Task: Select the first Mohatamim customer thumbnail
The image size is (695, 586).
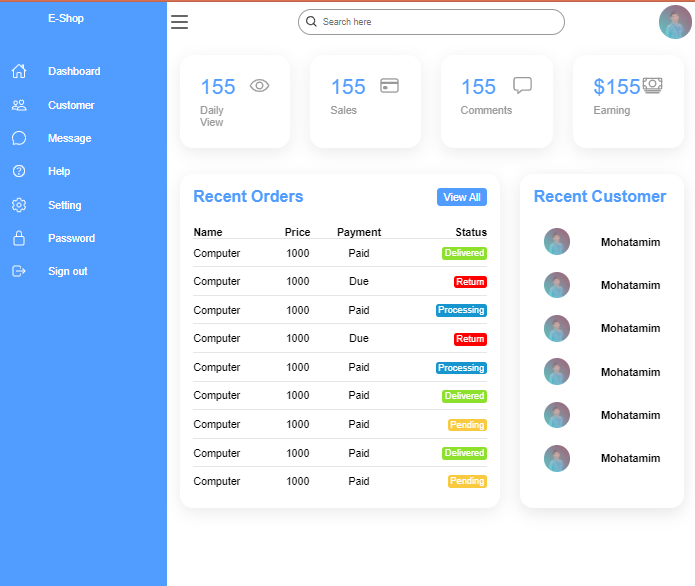Action: click(x=557, y=242)
